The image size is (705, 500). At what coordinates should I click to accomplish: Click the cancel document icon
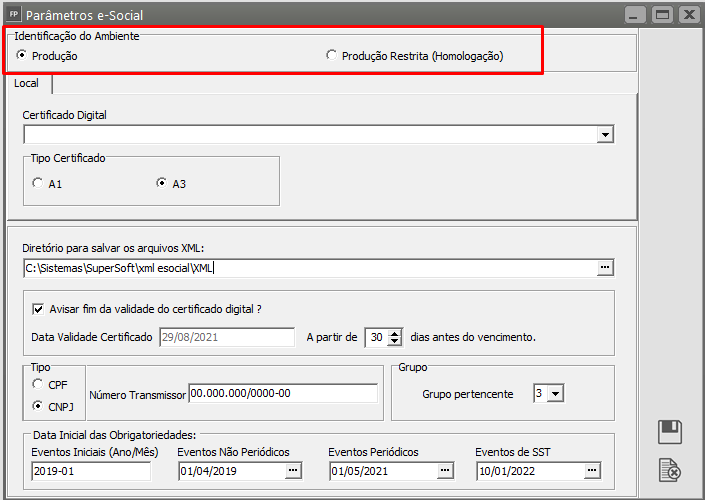coord(670,470)
